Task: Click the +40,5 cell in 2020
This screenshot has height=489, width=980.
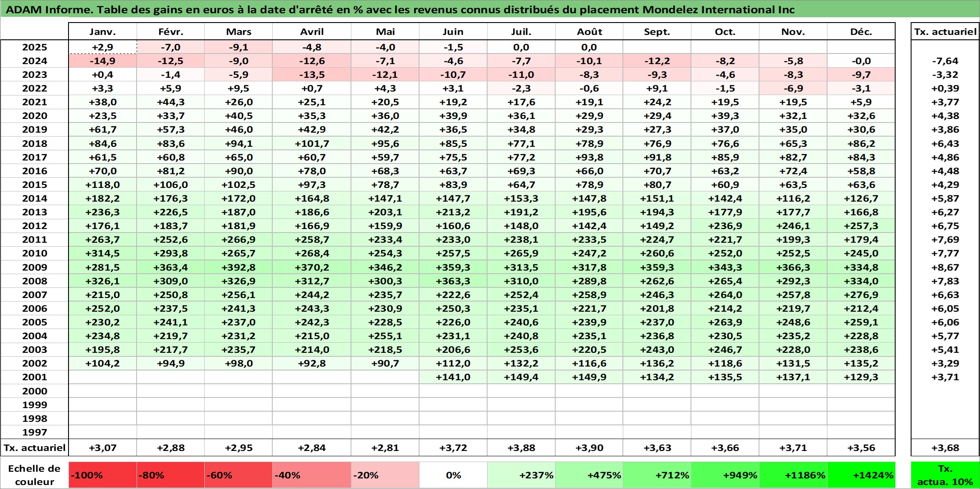Action: pyautogui.click(x=238, y=116)
